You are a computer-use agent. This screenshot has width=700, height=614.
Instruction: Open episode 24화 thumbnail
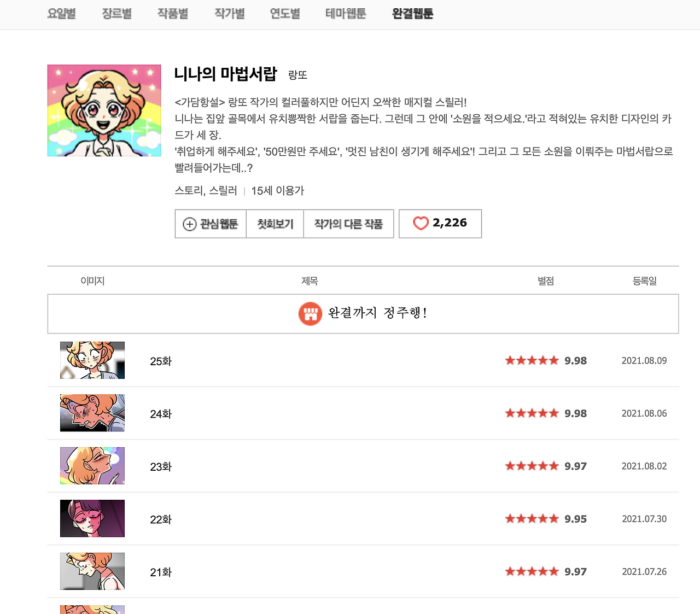pyautogui.click(x=92, y=413)
